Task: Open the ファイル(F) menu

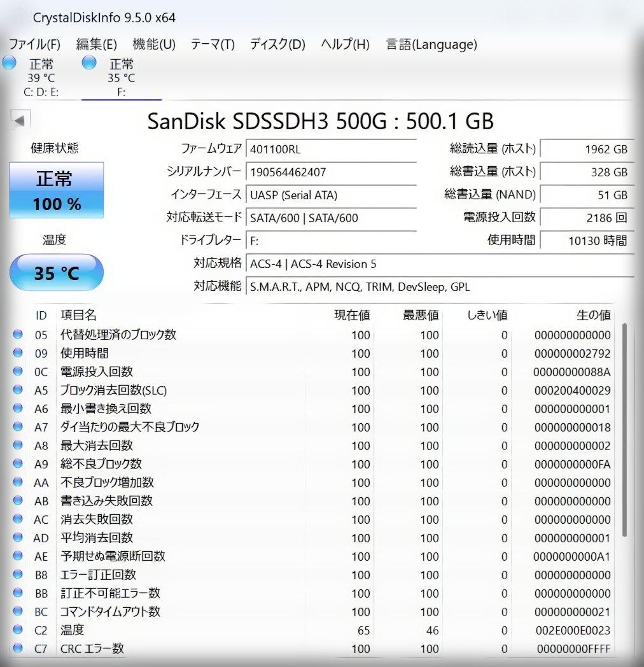Action: (x=35, y=45)
